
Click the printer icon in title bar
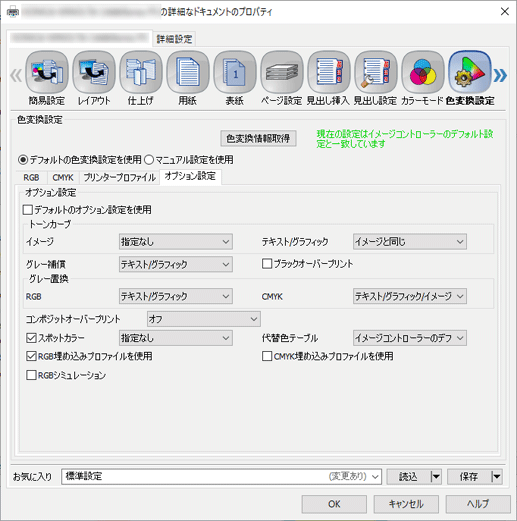[13, 12]
